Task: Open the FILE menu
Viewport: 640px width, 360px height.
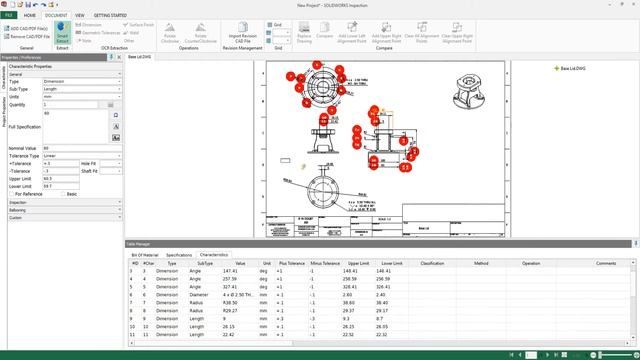Action: (9, 15)
